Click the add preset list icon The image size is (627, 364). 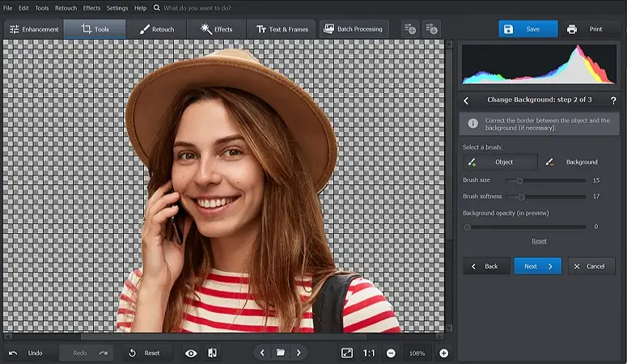click(410, 29)
